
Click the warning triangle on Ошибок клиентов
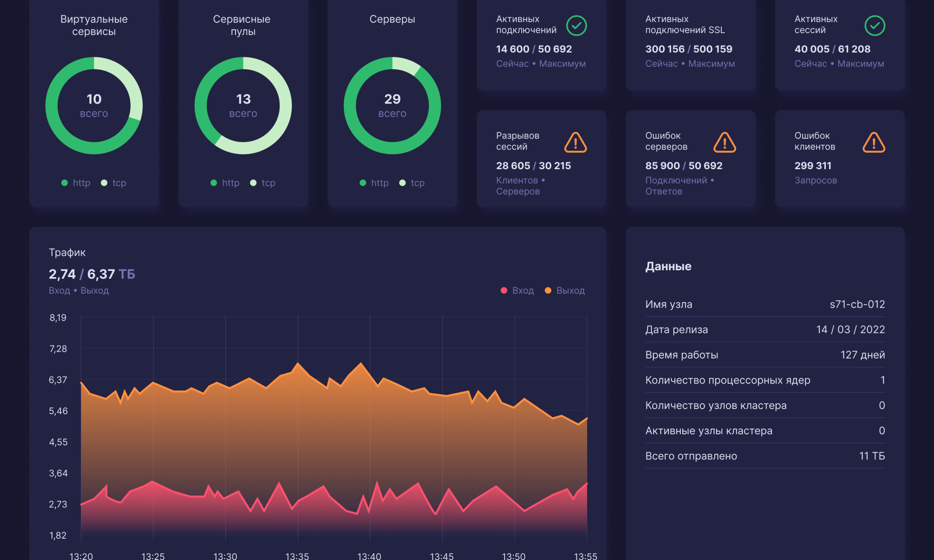(x=873, y=143)
